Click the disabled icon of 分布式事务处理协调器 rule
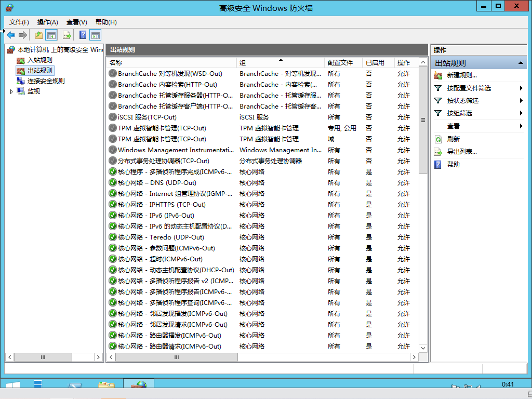 point(113,161)
